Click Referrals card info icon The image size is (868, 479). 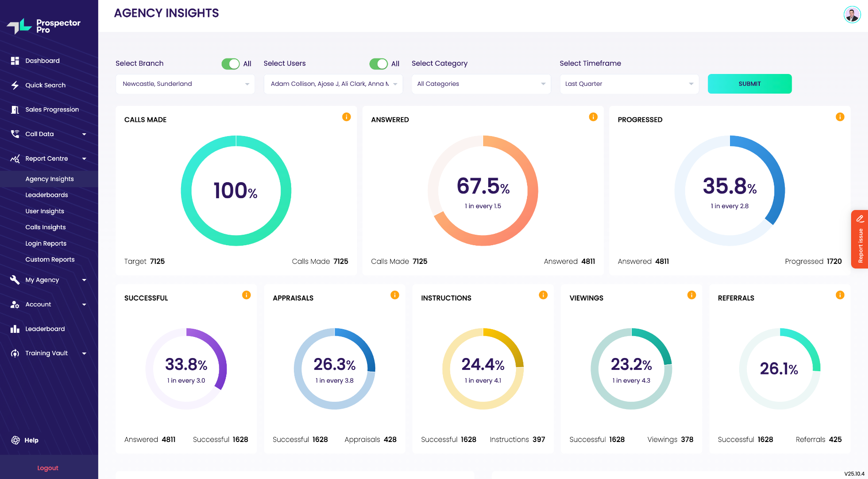(x=840, y=295)
